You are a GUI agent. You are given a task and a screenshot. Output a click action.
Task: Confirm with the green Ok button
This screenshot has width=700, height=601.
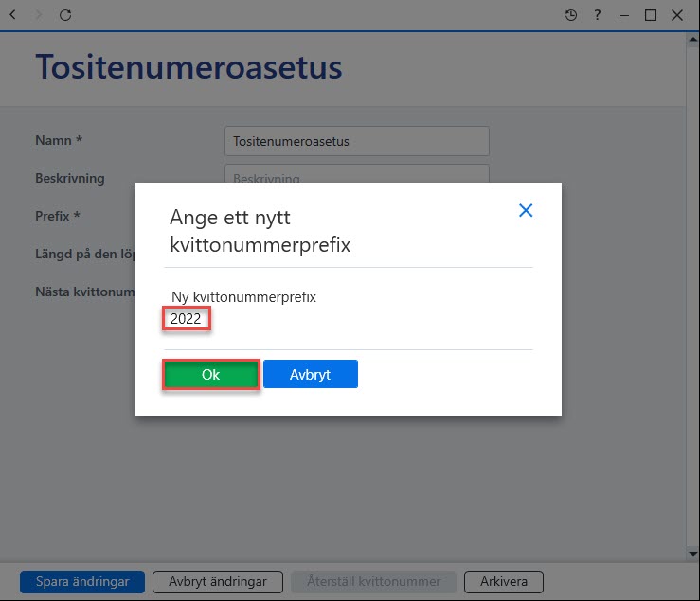click(211, 375)
